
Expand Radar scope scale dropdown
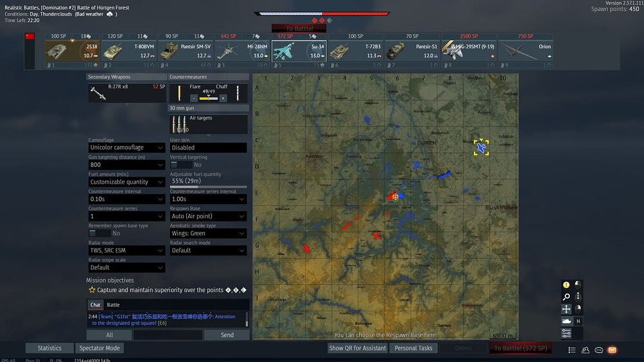point(126,267)
